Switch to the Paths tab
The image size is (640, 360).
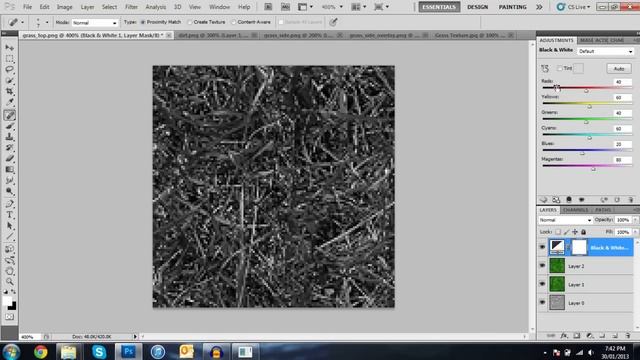(x=603, y=210)
